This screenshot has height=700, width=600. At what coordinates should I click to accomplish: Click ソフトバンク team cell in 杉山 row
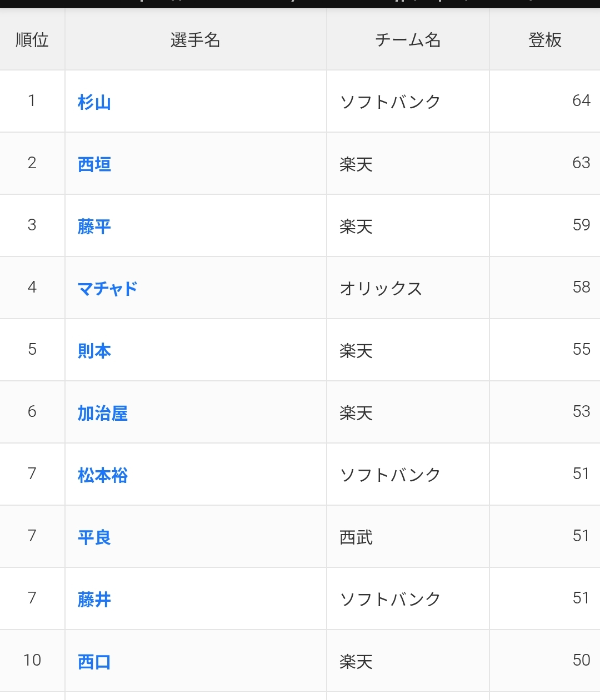(390, 102)
